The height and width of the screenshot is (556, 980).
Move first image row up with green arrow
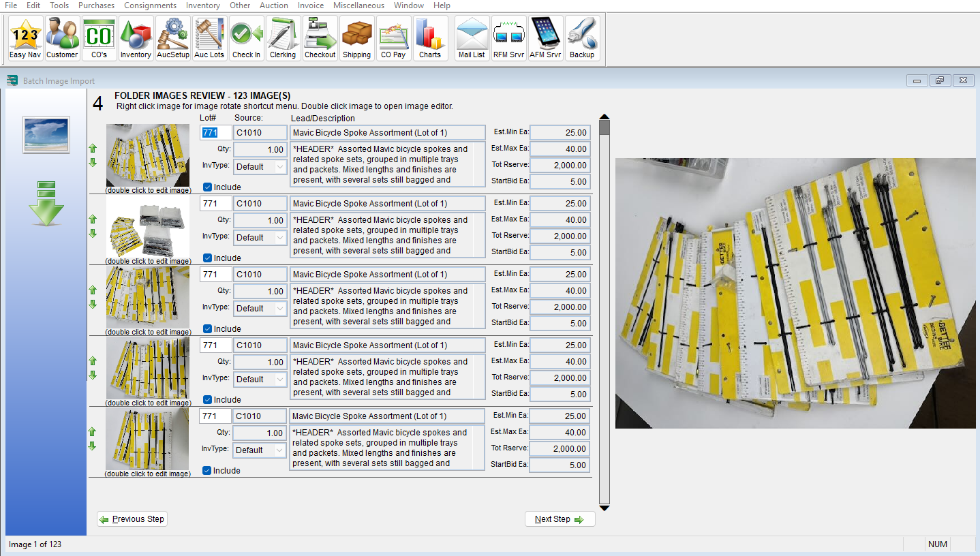tap(93, 149)
